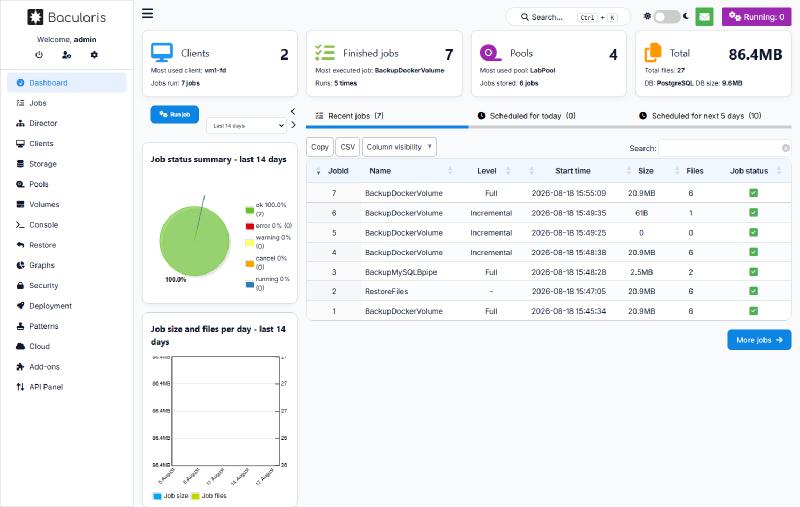Sort by Job status column header
This screenshot has height=507, width=800.
pyautogui.click(x=753, y=171)
